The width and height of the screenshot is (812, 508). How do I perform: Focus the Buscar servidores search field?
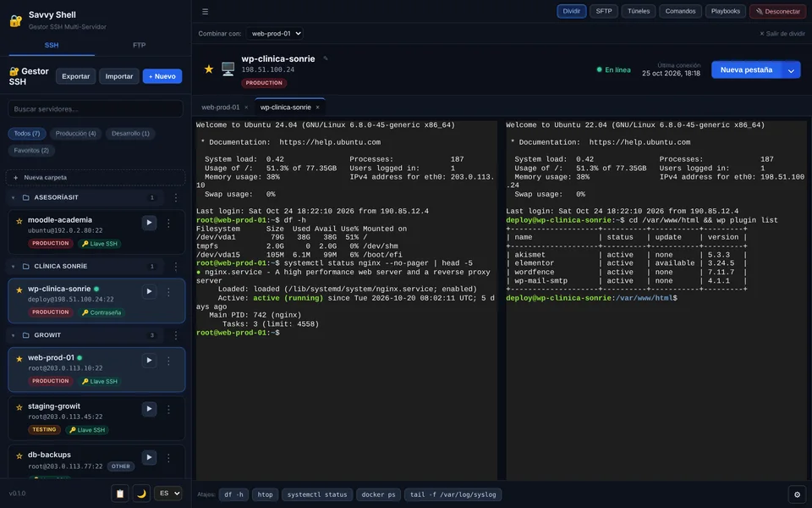96,109
